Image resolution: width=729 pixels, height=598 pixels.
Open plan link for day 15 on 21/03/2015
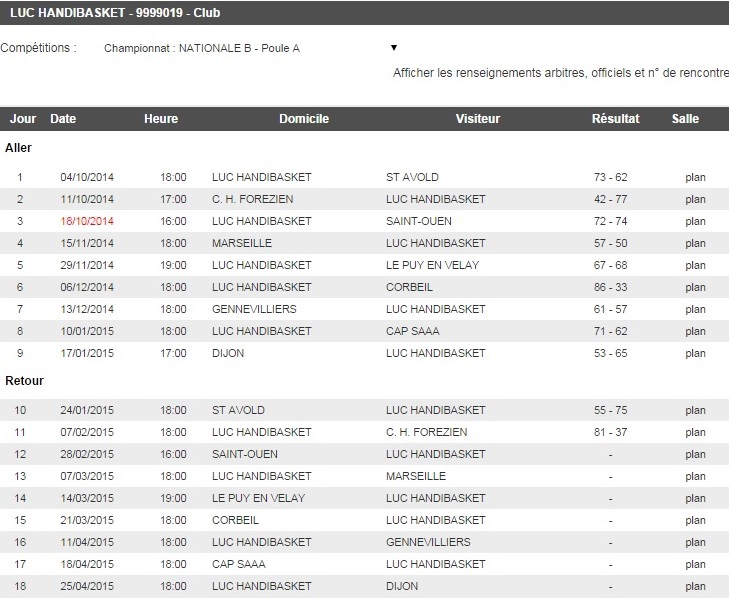click(695, 520)
